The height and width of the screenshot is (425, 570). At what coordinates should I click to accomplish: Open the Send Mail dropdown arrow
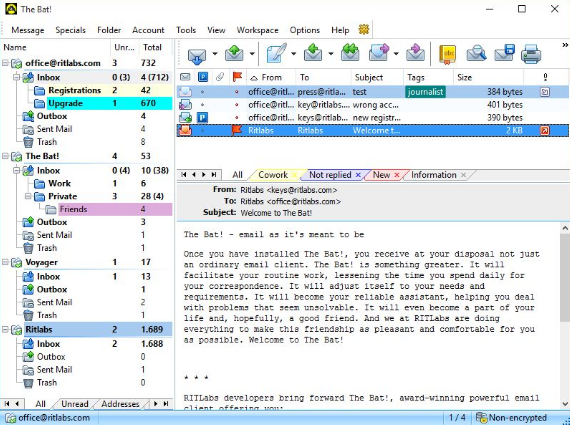(252, 54)
